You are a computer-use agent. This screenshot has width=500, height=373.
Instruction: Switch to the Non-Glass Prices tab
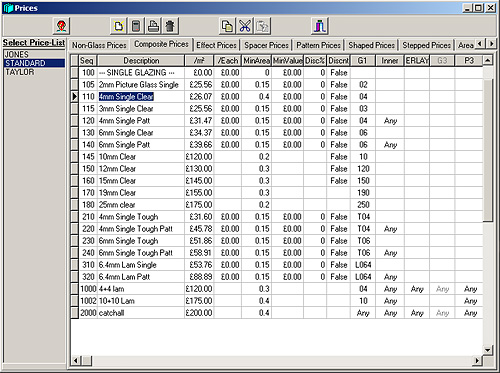(x=99, y=45)
